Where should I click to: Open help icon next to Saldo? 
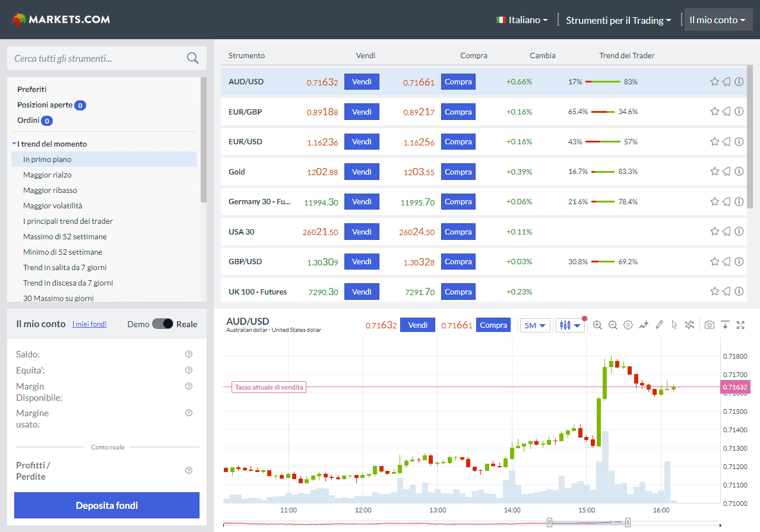(189, 354)
